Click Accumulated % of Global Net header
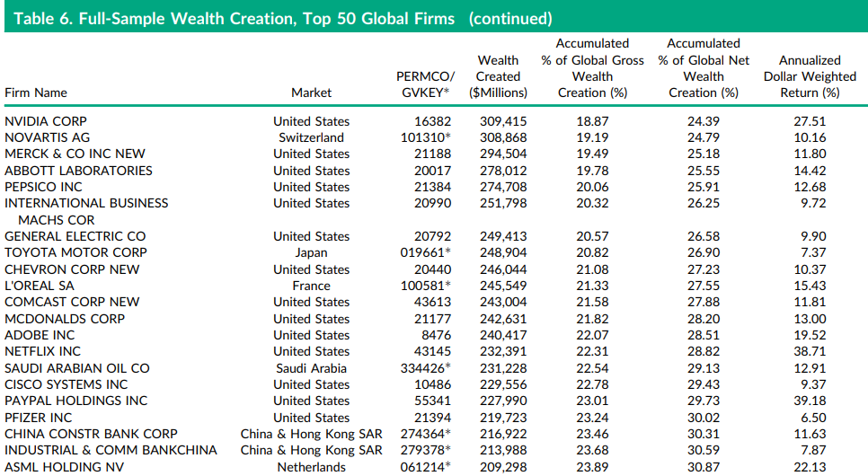This screenshot has width=868, height=476. click(704, 68)
